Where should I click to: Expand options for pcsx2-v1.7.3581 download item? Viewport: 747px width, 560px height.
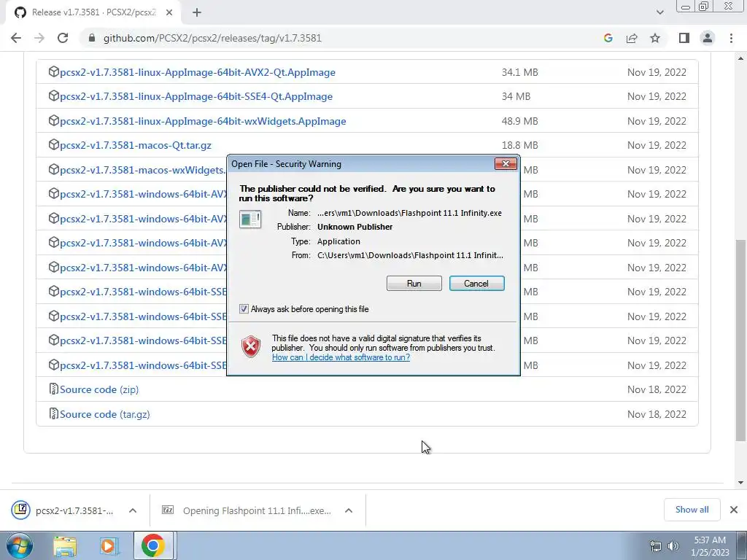pos(133,510)
